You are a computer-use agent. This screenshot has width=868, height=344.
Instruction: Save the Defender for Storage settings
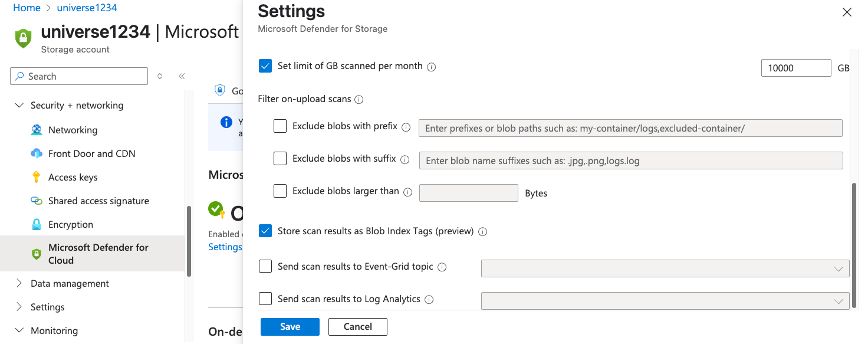(x=290, y=326)
